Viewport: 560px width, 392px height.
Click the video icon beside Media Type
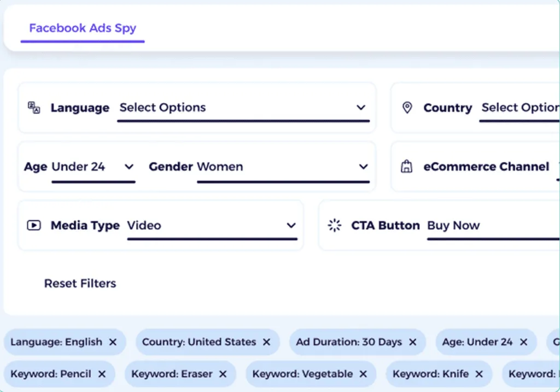tap(33, 225)
